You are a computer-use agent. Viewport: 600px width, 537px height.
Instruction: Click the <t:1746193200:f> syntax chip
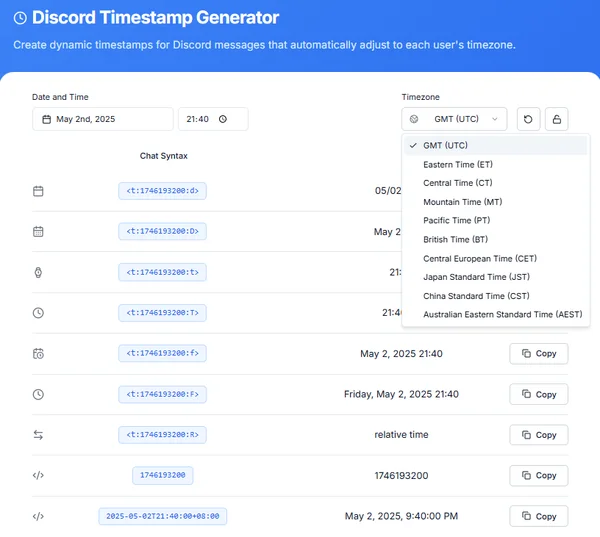[x=163, y=353]
